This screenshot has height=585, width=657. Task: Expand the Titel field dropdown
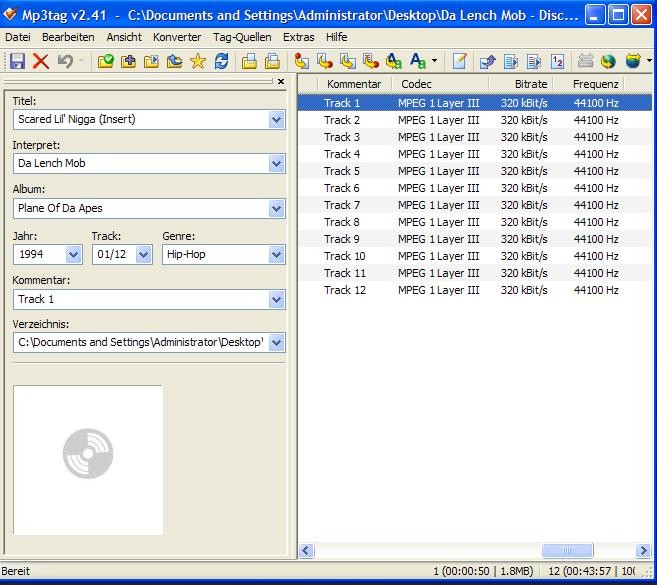coord(277,120)
